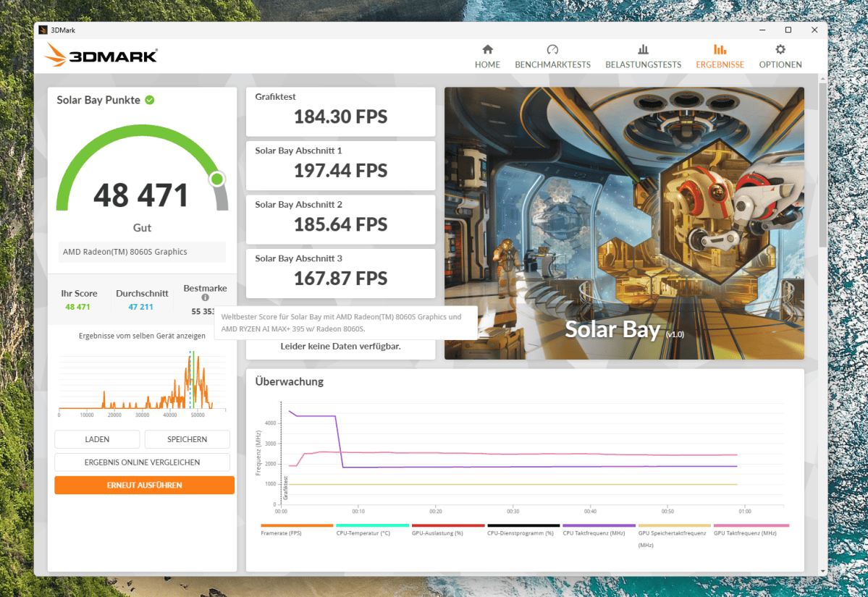The image size is (868, 597).
Task: Click the SPEICHERN button
Action: (187, 439)
